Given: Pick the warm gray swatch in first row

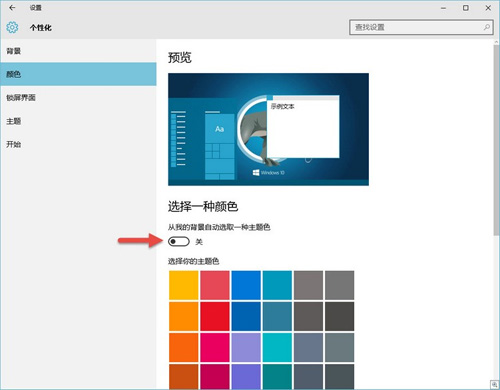Looking at the screenshot, I should (x=308, y=285).
